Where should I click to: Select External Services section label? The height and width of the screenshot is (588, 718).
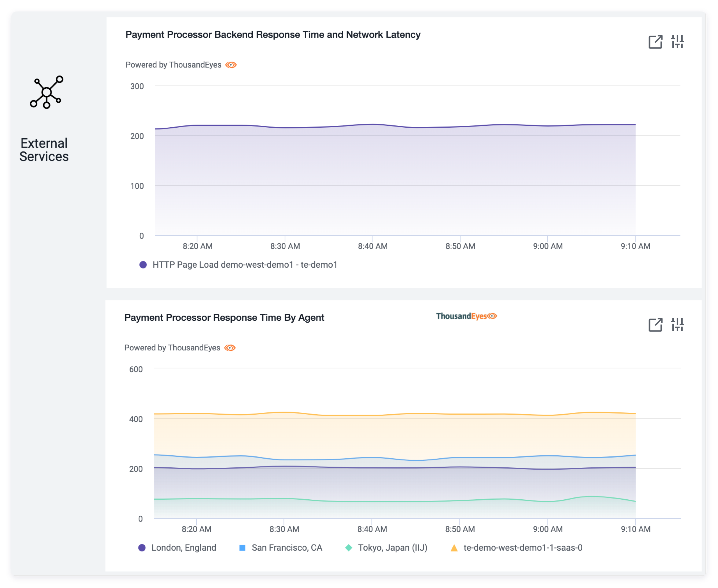coord(44,150)
